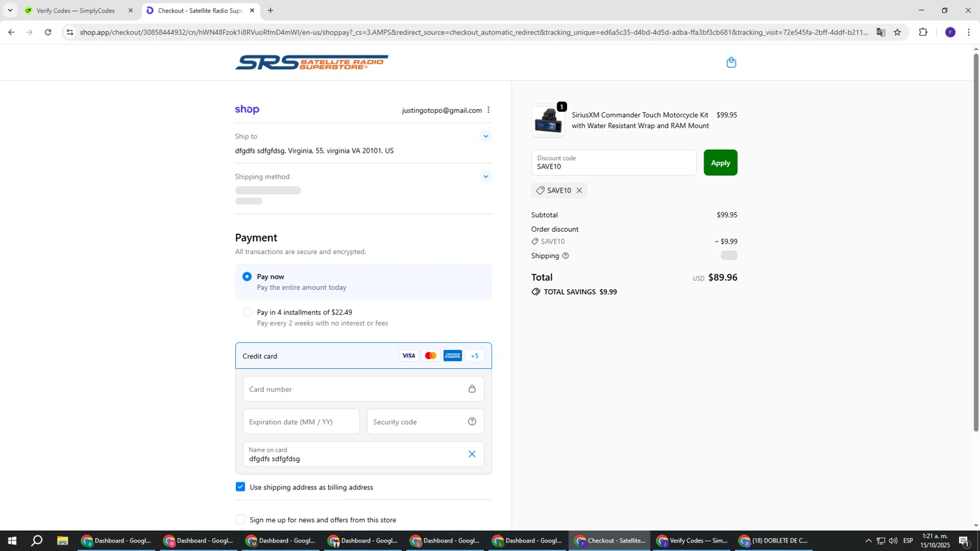The width and height of the screenshot is (980, 551).
Task: Expand the Shipping method section
Action: pos(485,177)
